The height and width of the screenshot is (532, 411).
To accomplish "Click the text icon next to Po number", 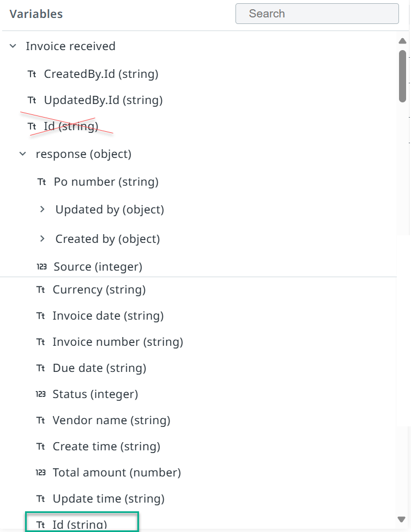I will click(42, 182).
